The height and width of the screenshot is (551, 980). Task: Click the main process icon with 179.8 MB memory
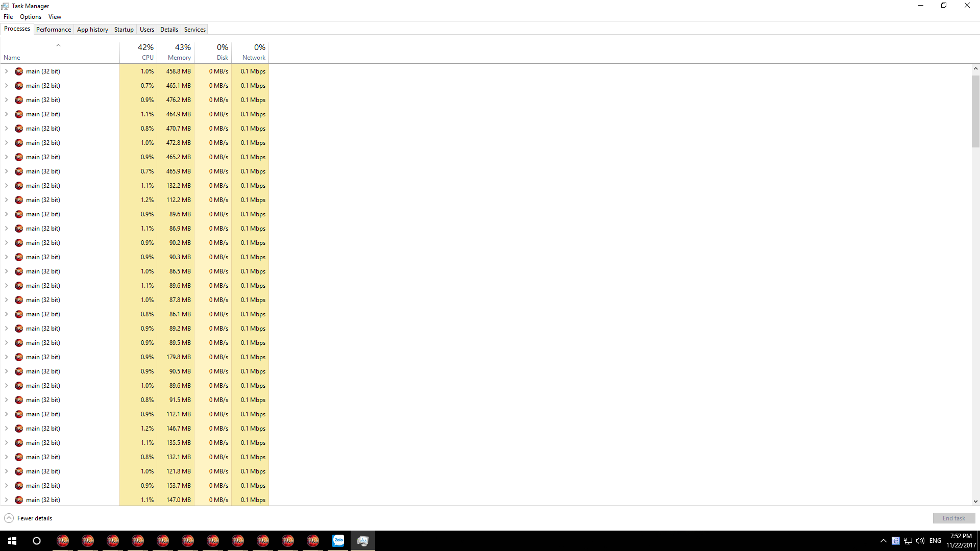point(19,357)
